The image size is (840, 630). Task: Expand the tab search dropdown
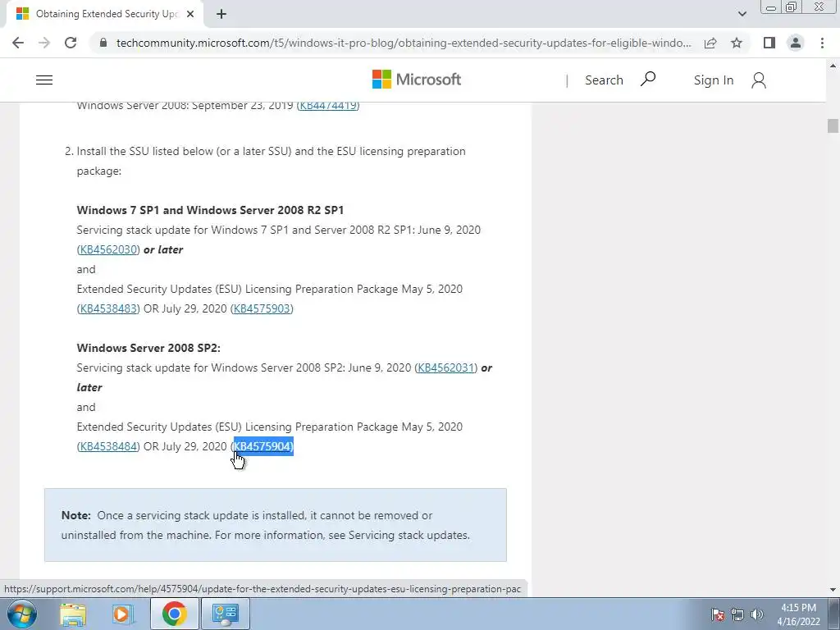(x=742, y=14)
